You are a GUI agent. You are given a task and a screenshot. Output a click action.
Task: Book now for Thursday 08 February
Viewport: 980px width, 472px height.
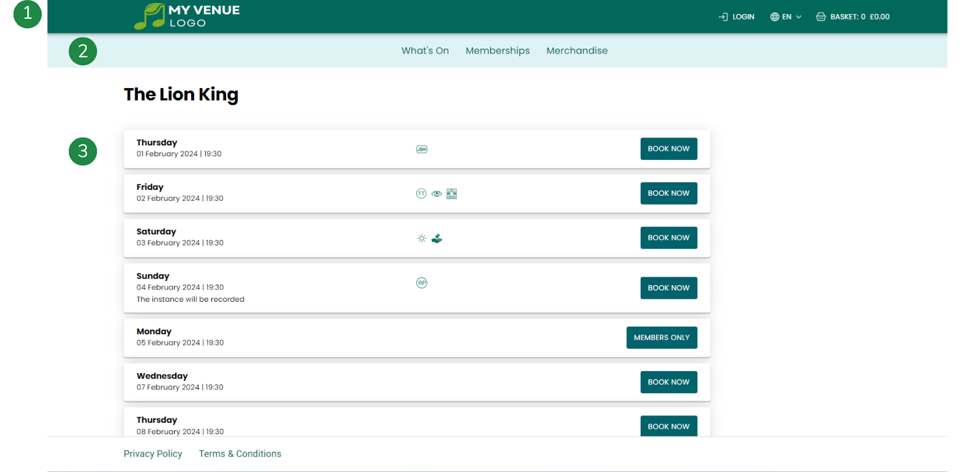point(669,426)
